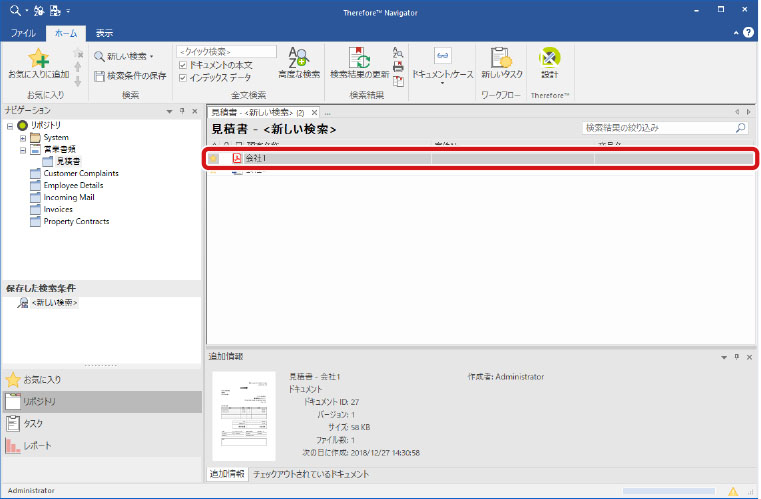Click the お気に入りに追加 star icon
Screen dimensions: 761x499
[38, 58]
